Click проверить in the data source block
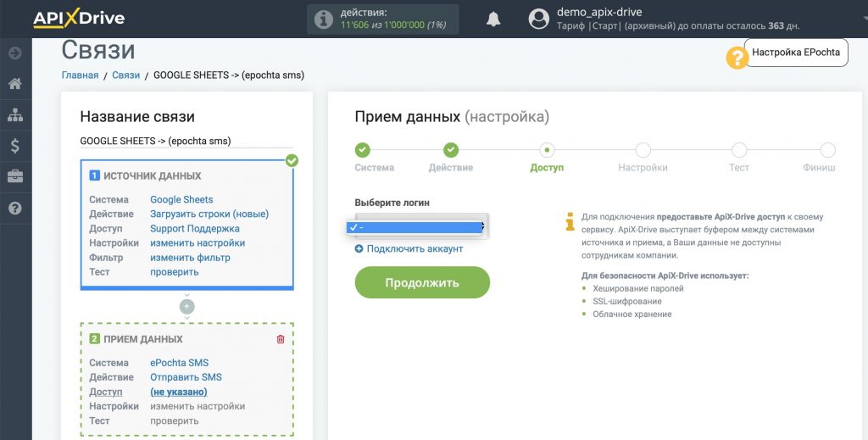 [x=175, y=272]
